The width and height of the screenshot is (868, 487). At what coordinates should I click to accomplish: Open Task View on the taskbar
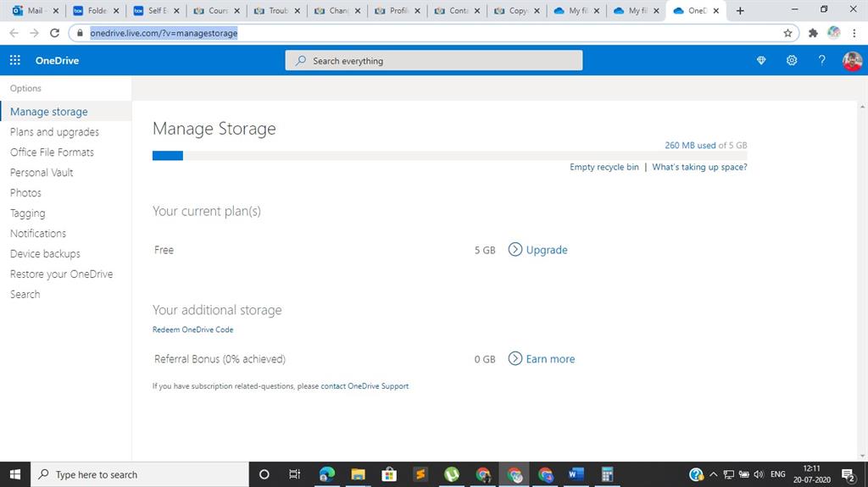point(294,474)
